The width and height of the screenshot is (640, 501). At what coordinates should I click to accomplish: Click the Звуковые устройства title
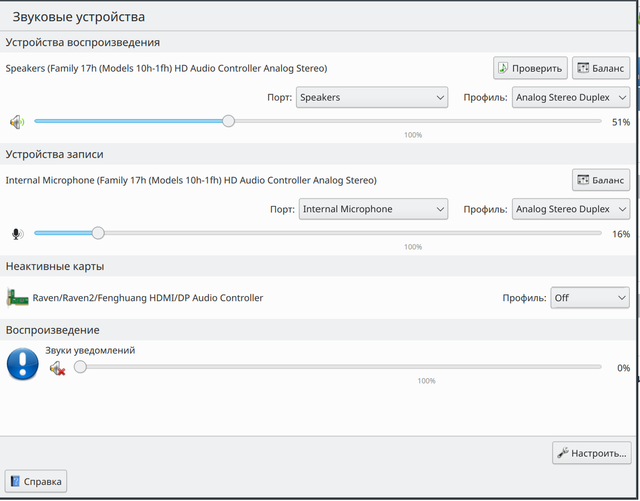click(79, 17)
